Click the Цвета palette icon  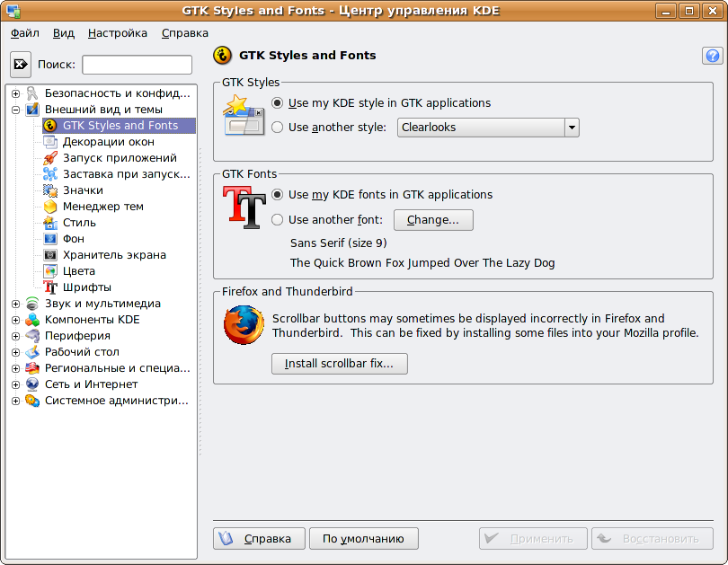point(50,271)
